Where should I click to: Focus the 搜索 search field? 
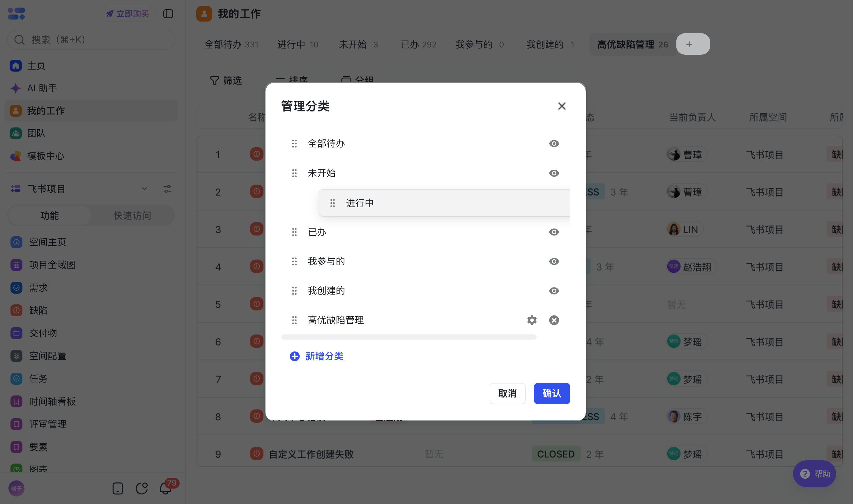(x=91, y=40)
